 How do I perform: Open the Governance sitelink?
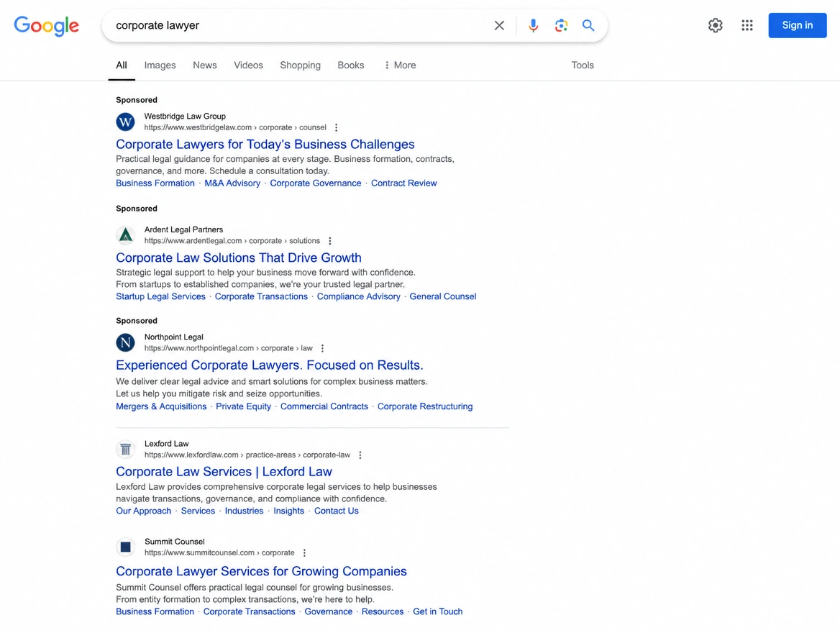click(329, 611)
